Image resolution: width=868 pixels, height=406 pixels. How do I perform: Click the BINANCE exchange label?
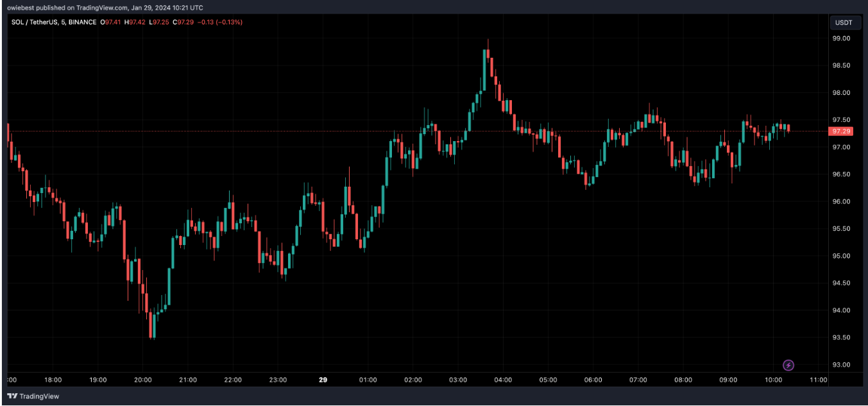[82, 22]
